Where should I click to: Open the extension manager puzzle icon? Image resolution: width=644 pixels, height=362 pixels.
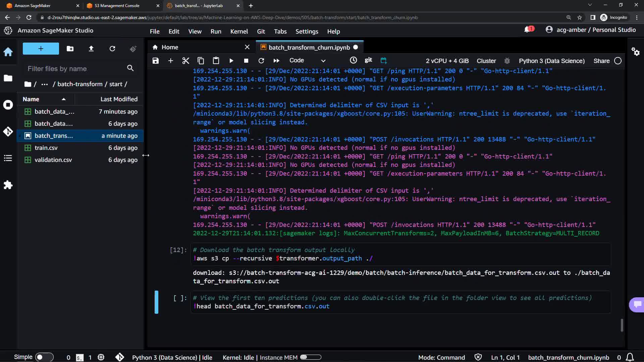coord(8,185)
